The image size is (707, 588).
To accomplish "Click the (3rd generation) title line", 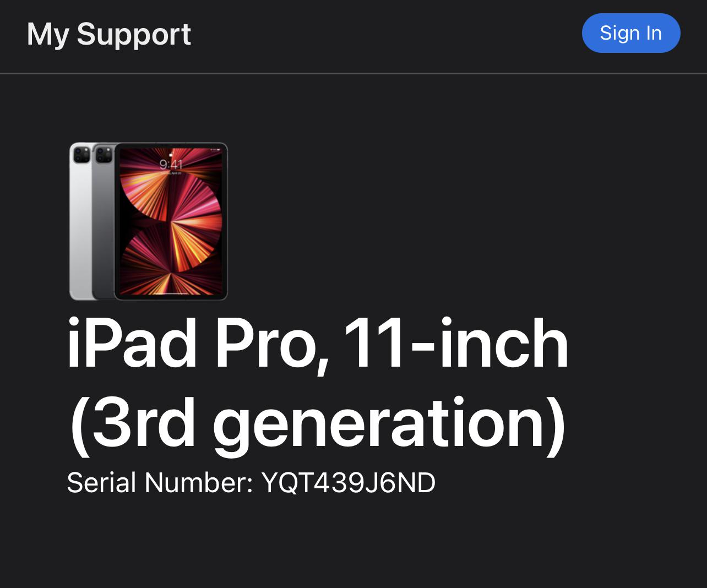I will click(318, 422).
